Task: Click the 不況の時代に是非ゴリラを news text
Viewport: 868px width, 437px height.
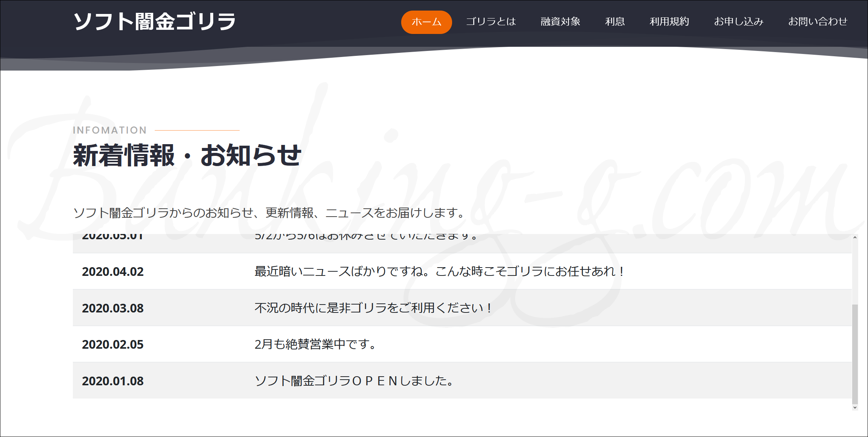Action: 374,308
